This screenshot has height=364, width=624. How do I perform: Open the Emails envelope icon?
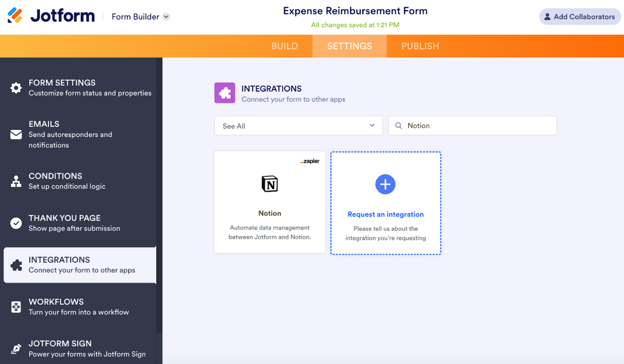pos(16,134)
